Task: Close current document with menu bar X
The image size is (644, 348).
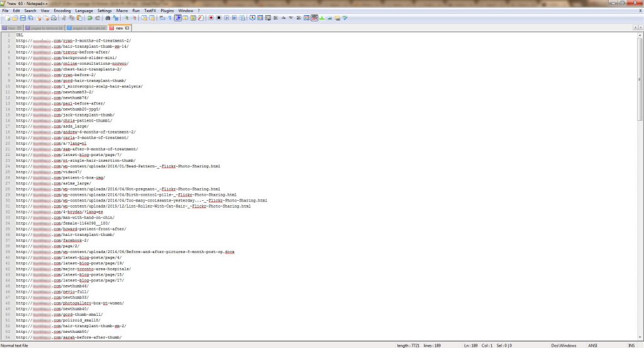Action: 640,11
